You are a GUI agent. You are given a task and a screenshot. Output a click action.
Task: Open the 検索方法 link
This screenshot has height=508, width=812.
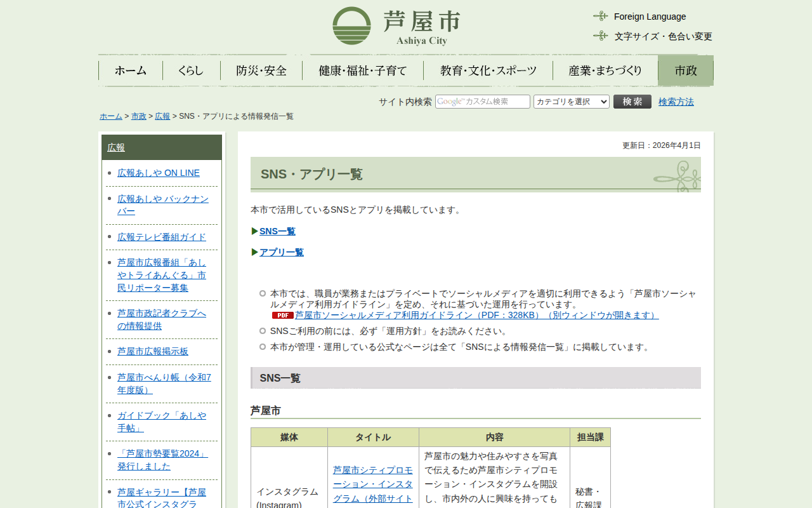[676, 102]
